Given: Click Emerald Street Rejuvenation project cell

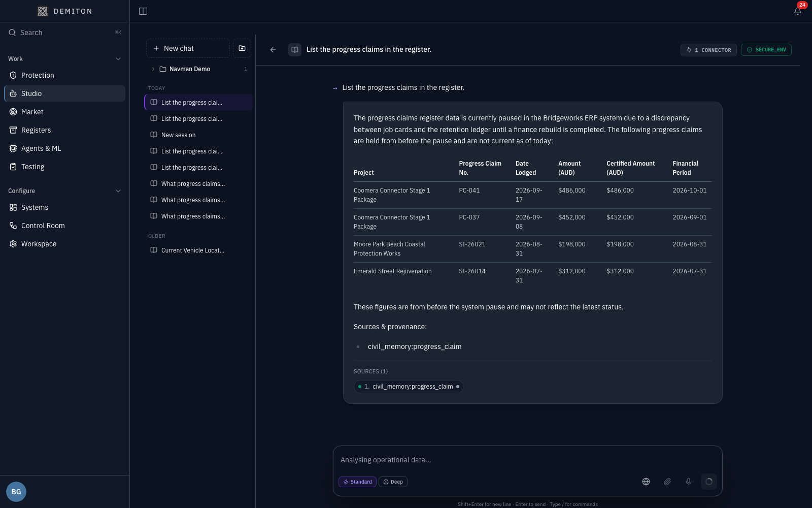Looking at the screenshot, I should pos(393,271).
